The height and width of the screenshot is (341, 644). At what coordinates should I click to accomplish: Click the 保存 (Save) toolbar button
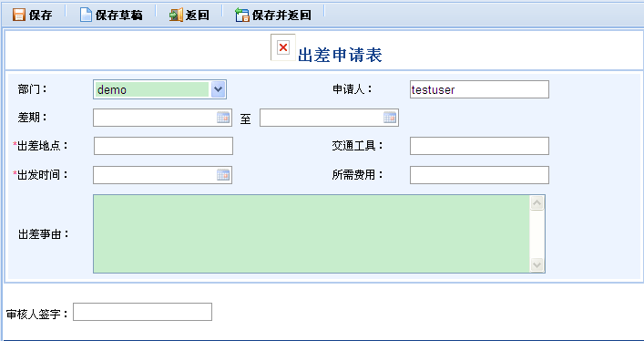pos(32,15)
